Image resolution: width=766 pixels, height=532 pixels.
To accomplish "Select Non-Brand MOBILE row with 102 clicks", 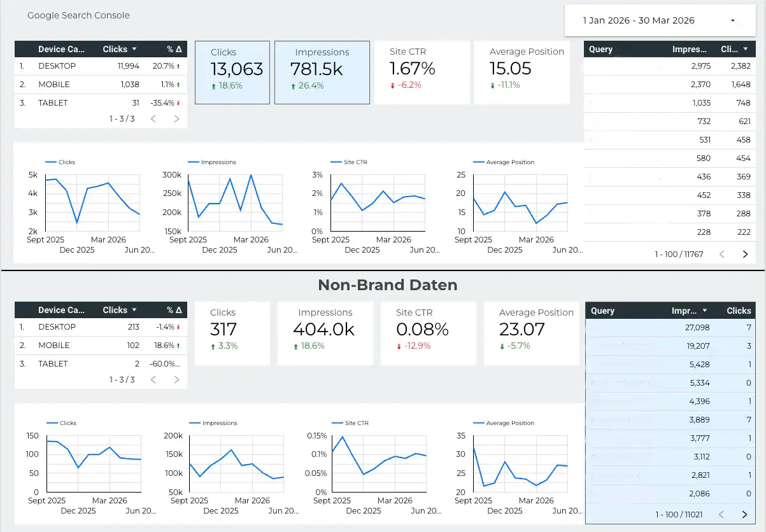I will (101, 346).
